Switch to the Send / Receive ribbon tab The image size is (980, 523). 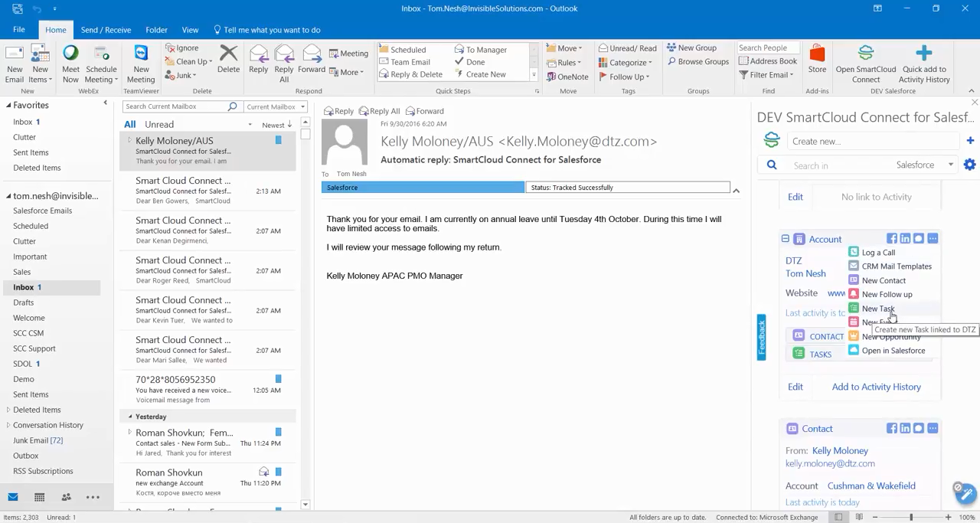tap(106, 29)
